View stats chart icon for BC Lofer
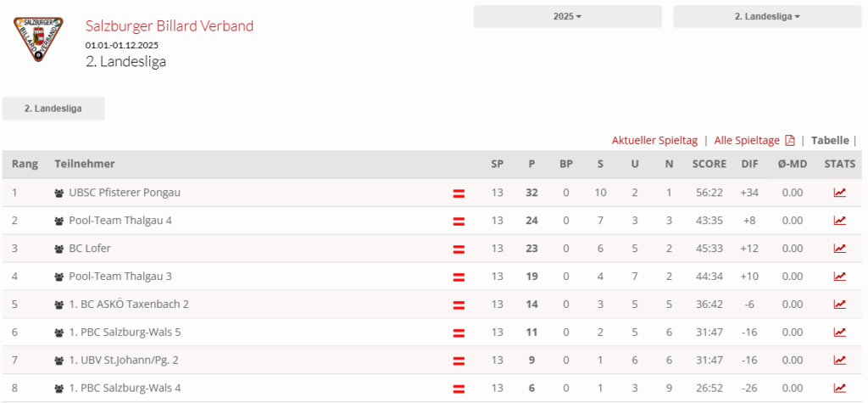 point(839,249)
